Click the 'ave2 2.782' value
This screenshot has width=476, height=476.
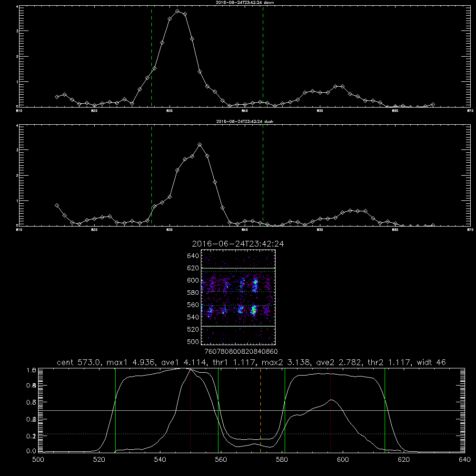point(339,362)
